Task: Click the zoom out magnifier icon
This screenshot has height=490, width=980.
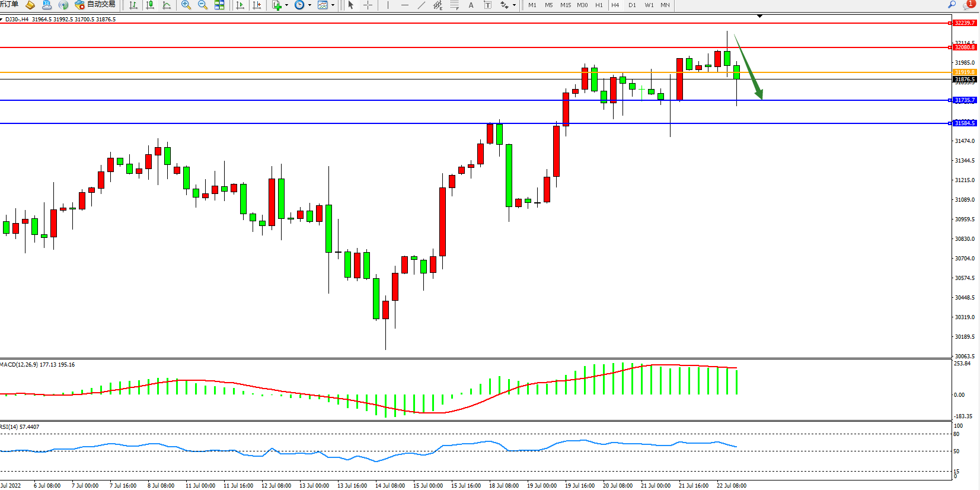Action: pos(202,5)
